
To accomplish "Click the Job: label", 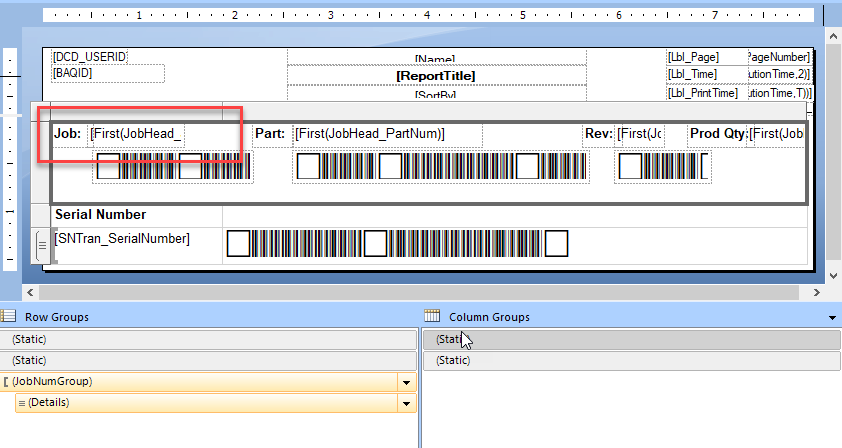I will pos(68,134).
